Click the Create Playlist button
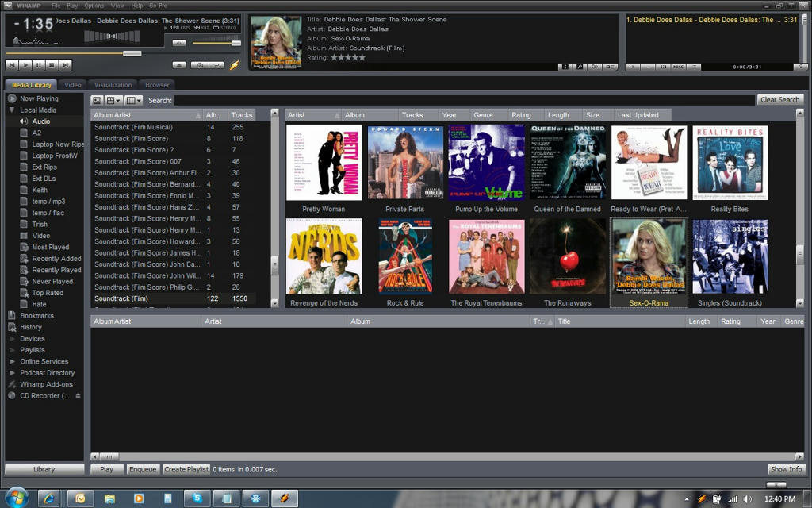The width and height of the screenshot is (812, 508). coord(186,469)
